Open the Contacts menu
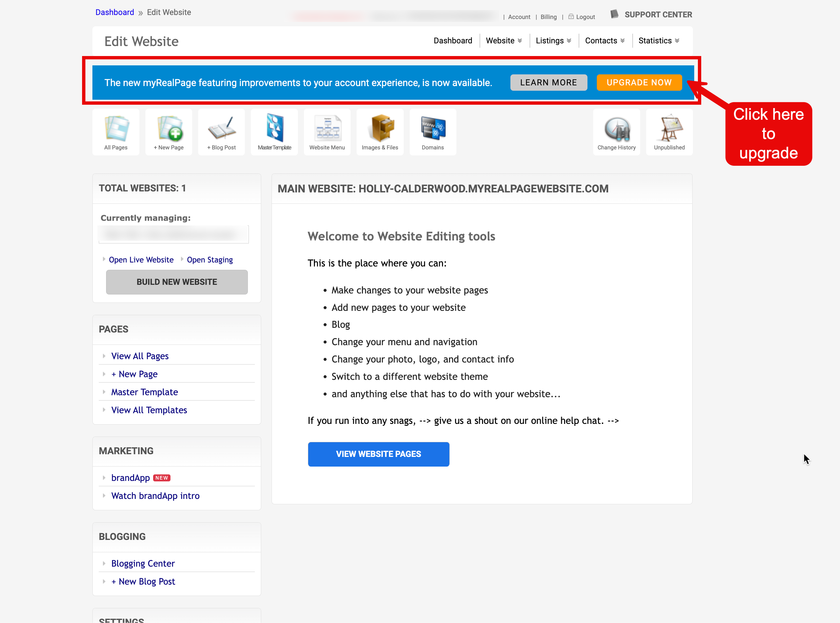 (x=604, y=40)
